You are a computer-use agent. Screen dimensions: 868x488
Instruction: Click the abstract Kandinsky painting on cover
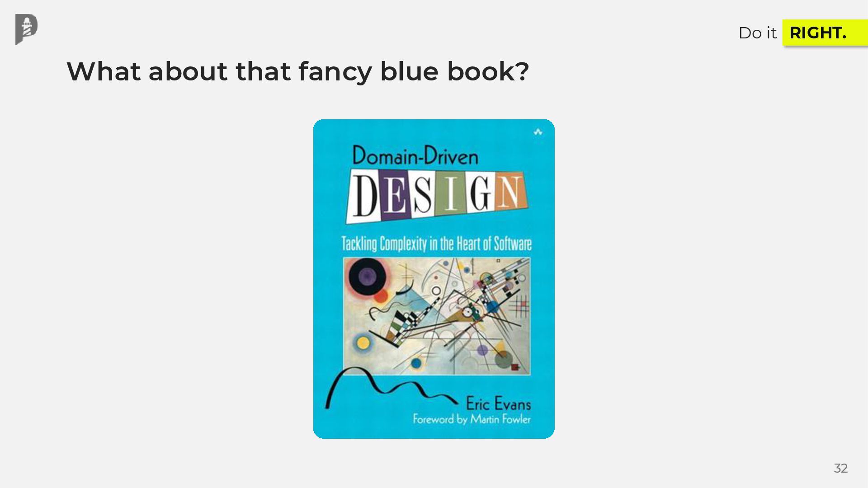tap(437, 316)
